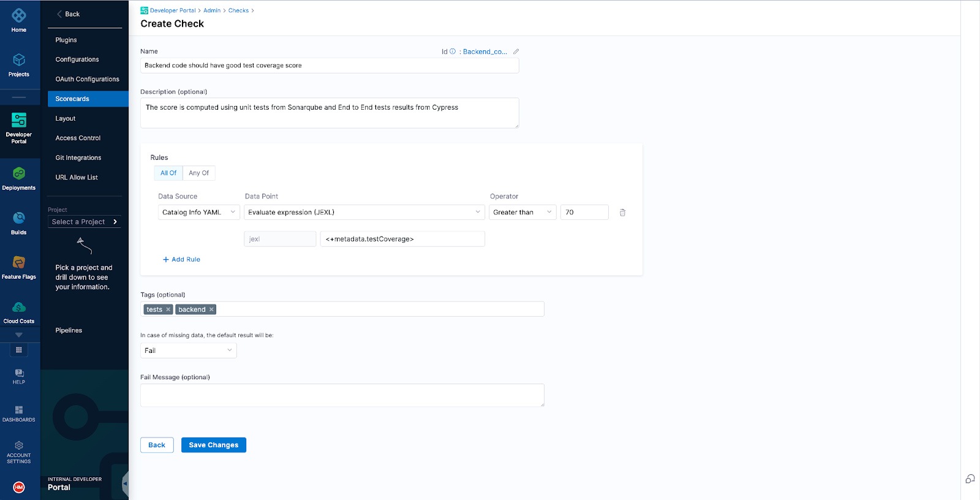Click the Back button beside Save Changes
980x500 pixels.
(157, 445)
